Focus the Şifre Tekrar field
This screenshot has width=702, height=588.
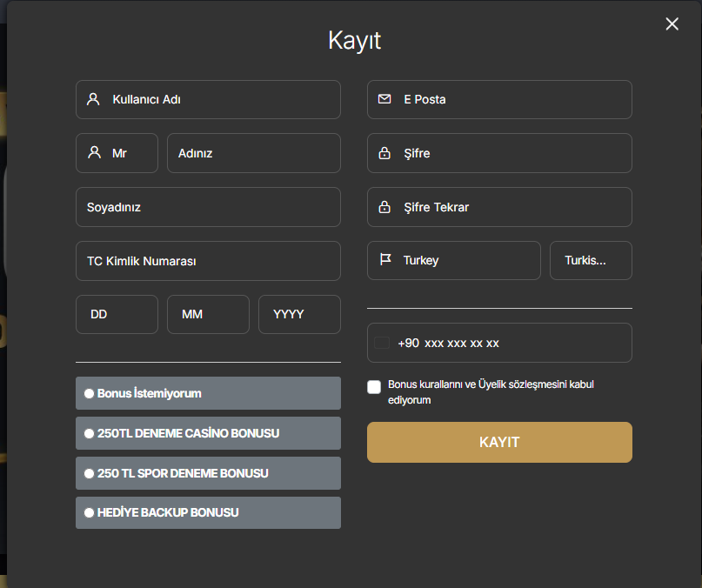(499, 207)
